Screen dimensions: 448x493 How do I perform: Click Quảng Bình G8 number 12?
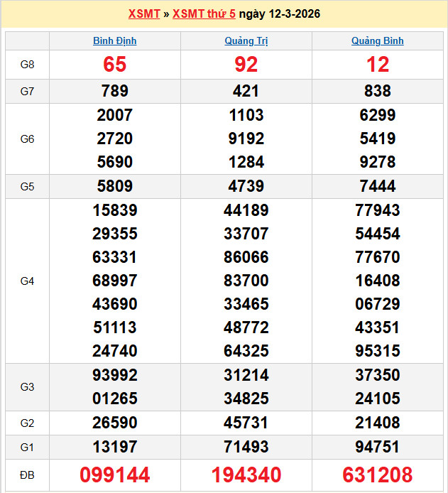[378, 65]
